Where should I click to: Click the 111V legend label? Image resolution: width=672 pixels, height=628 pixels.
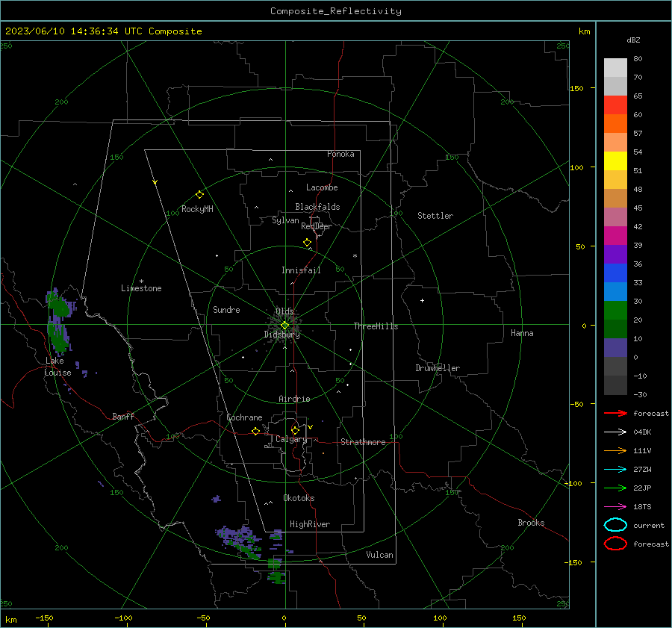642,450
